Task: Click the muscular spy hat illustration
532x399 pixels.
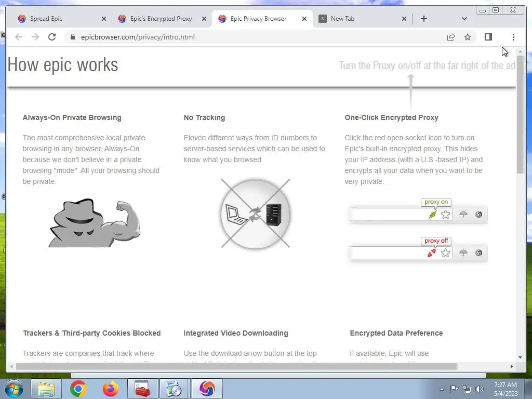Action: [x=95, y=223]
